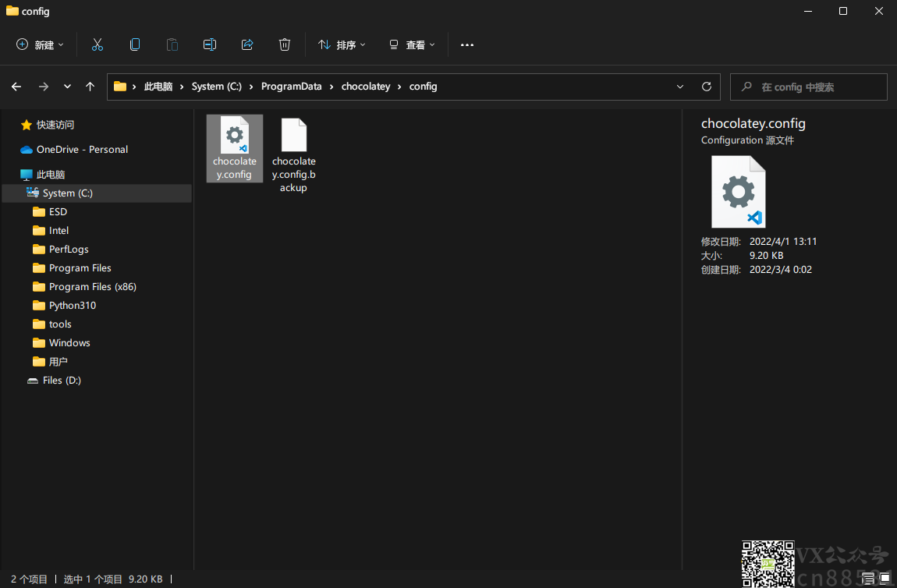Click ProgramData in the address breadcrumb
The height and width of the screenshot is (588, 897).
point(291,87)
